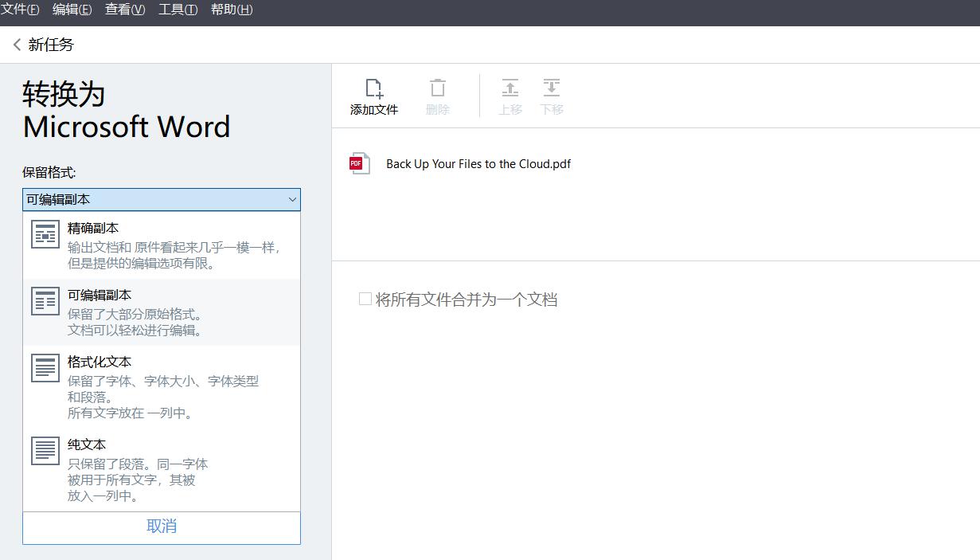Viewport: 980px width, 560px height.
Task: Open the 查看(V) menu
Action: [125, 10]
